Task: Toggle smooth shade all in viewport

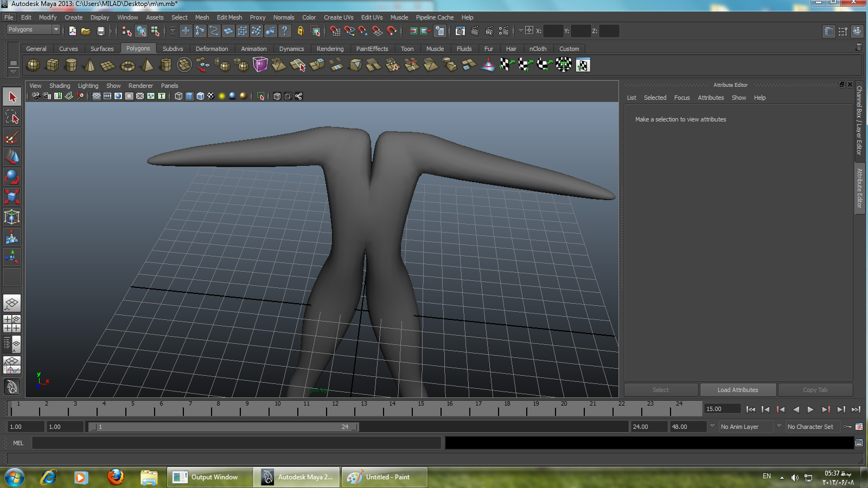Action: click(189, 96)
